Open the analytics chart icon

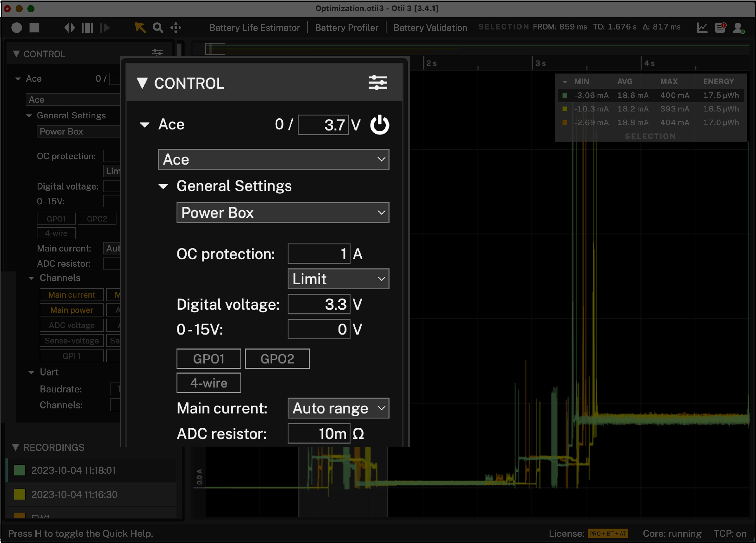click(x=702, y=28)
